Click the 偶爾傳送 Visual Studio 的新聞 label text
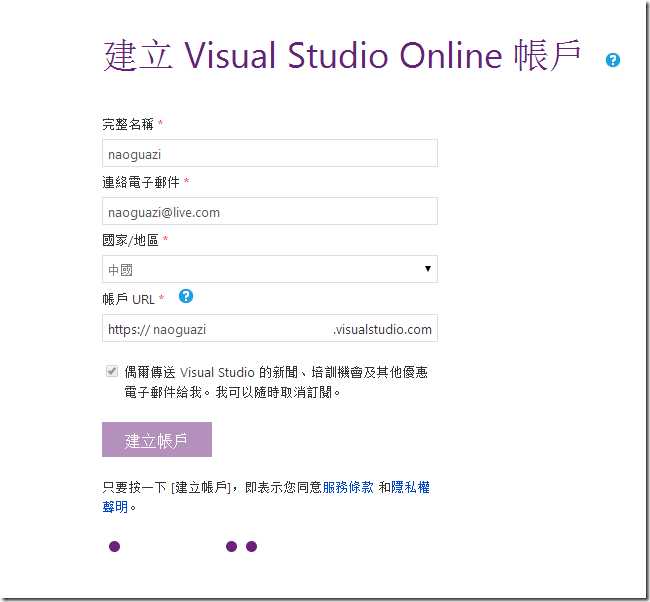The height and width of the screenshot is (602, 650). [276, 382]
